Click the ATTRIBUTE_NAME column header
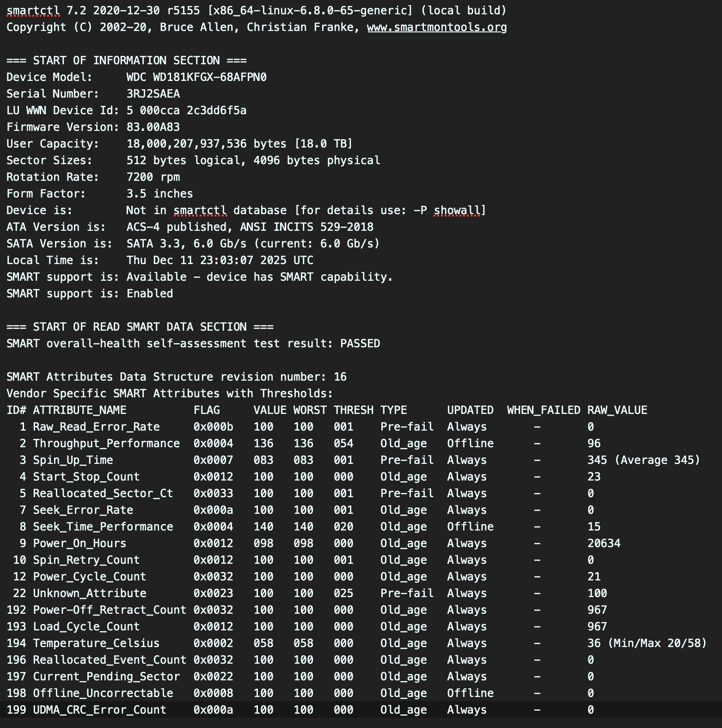Viewport: 722px width, 728px height. tap(80, 410)
